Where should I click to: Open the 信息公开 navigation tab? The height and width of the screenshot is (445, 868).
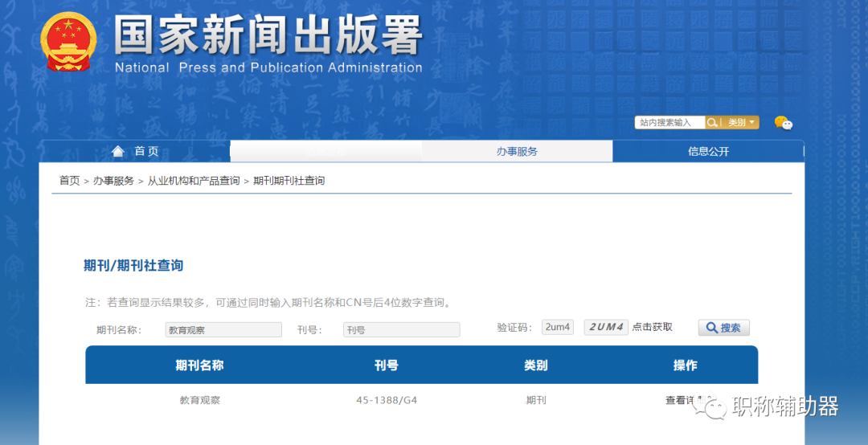[709, 151]
